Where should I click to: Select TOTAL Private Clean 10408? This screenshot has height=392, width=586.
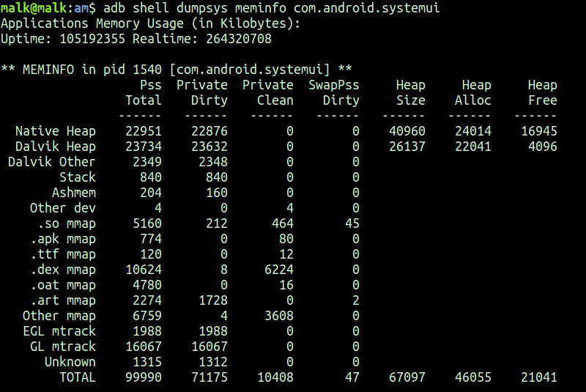pos(275,377)
